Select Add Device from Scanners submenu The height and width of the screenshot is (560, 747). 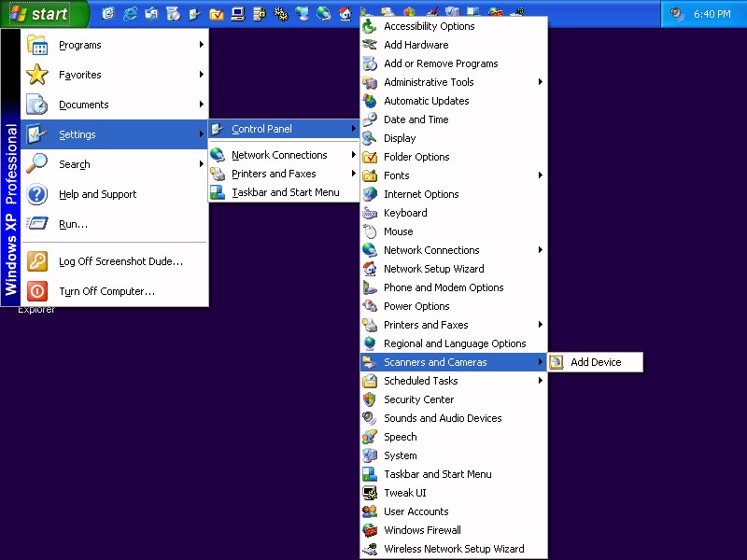595,362
